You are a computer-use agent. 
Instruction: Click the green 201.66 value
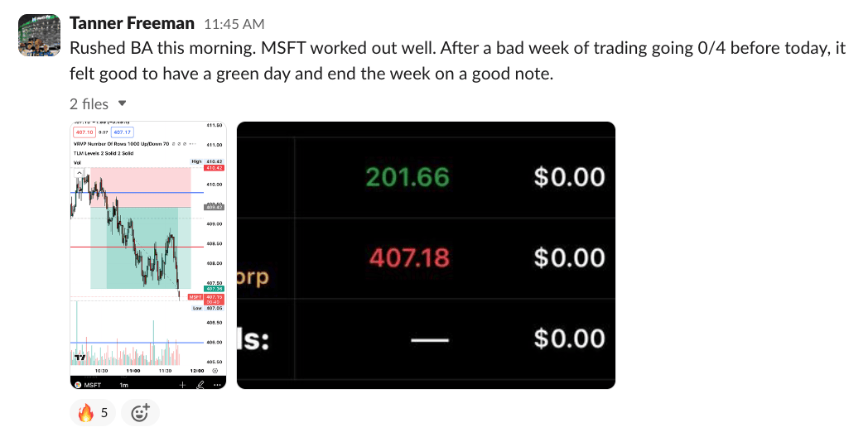[x=407, y=176]
